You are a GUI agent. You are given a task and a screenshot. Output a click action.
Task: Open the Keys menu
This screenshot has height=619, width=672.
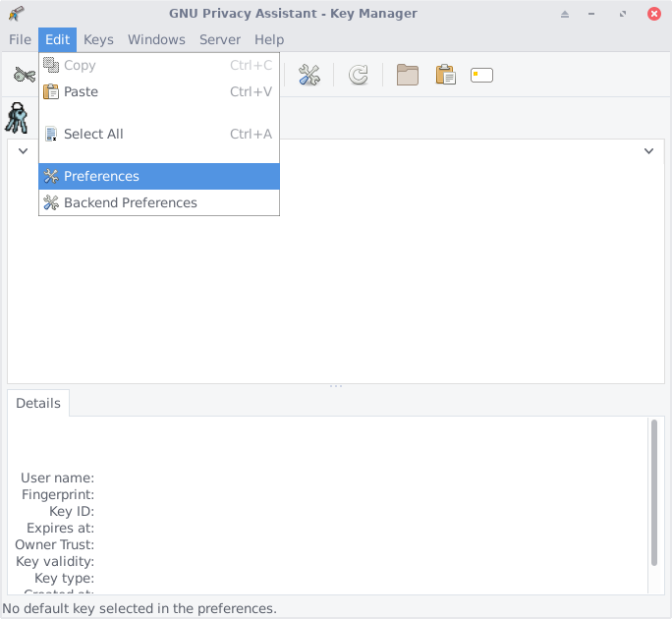pyautogui.click(x=98, y=39)
